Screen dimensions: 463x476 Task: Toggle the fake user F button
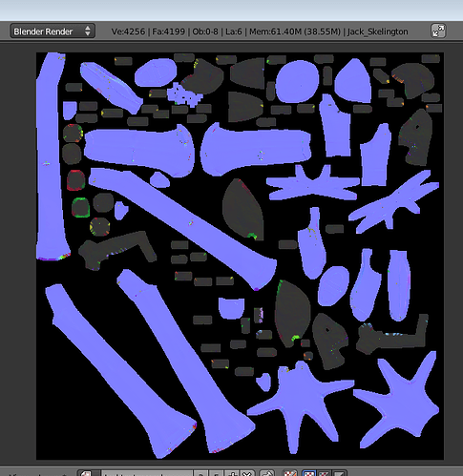click(216, 473)
